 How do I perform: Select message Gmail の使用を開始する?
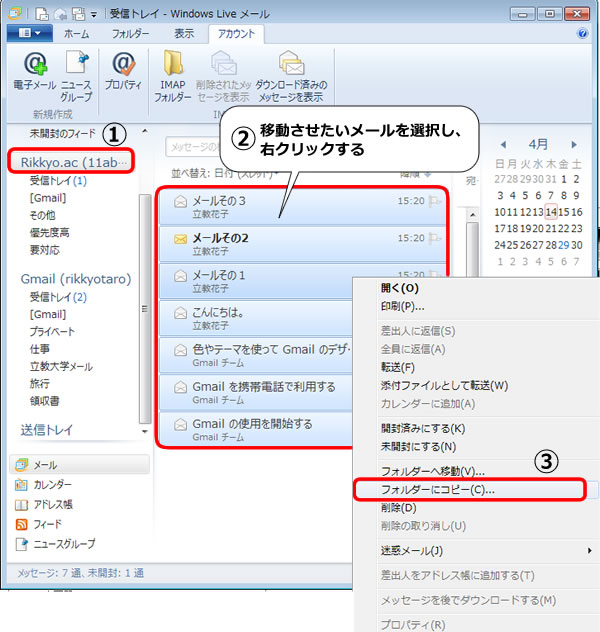256,429
